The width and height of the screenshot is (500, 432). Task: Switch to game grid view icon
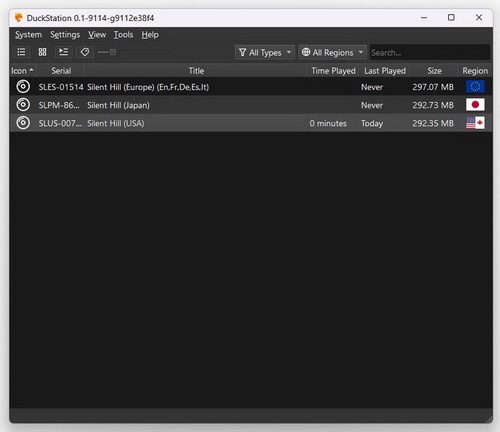[42, 52]
